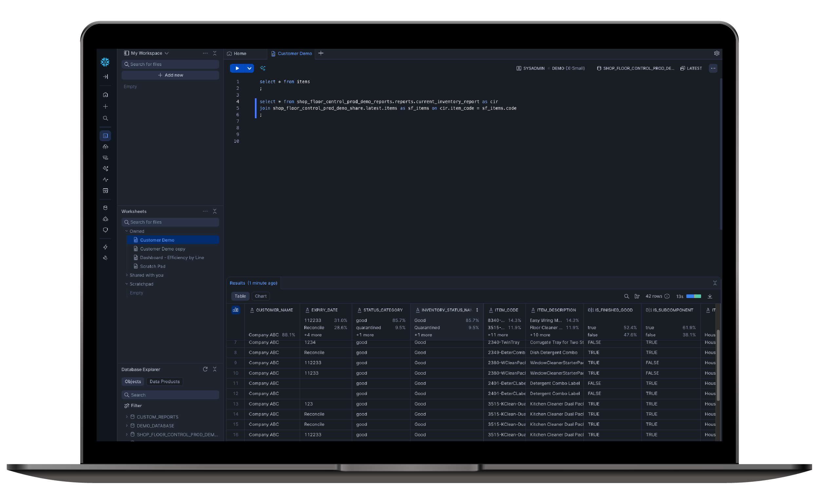The width and height of the screenshot is (819, 504).
Task: Switch results view to Chart
Action: 261,296
